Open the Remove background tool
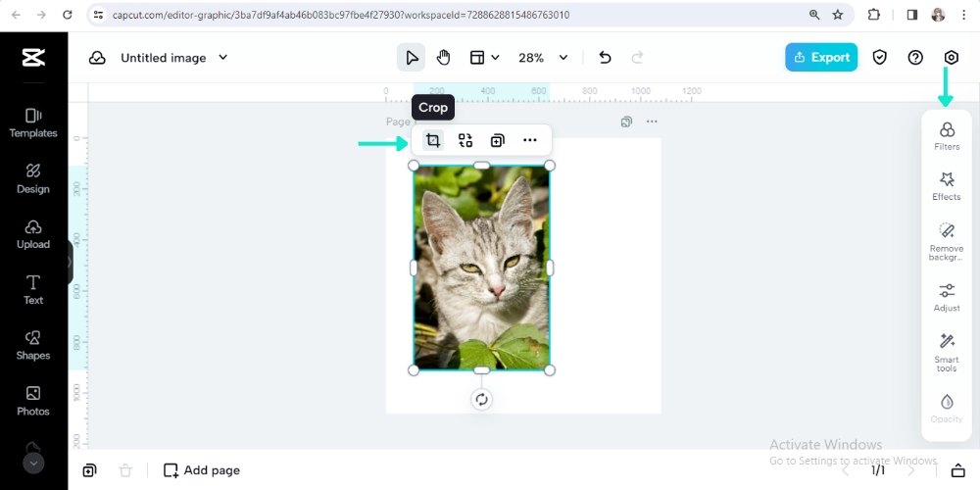980x490 pixels. pyautogui.click(x=947, y=241)
